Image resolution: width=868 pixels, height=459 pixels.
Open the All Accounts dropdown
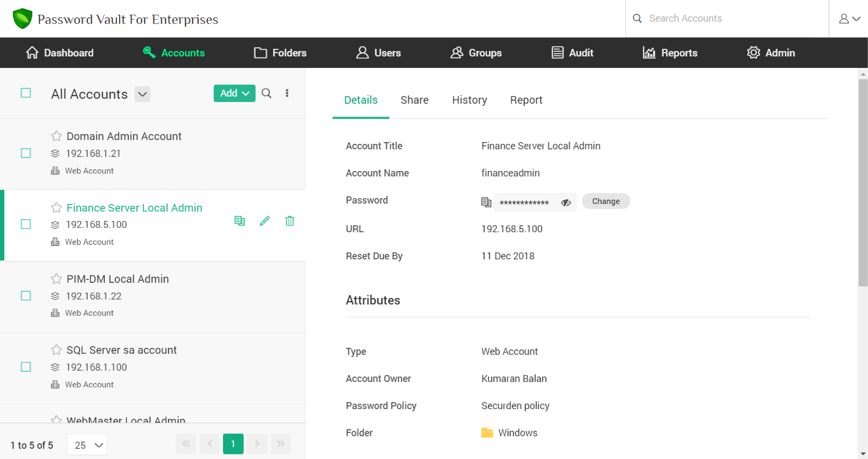(x=142, y=94)
